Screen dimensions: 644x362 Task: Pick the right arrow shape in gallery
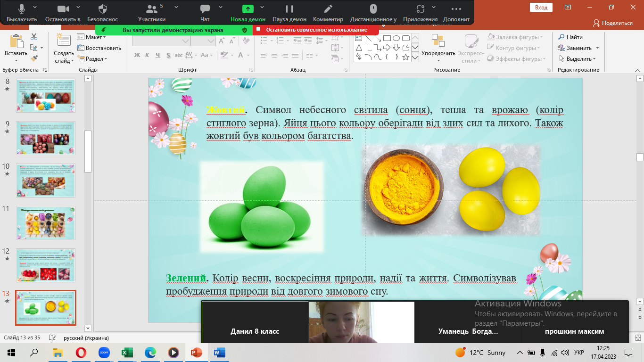[387, 48]
